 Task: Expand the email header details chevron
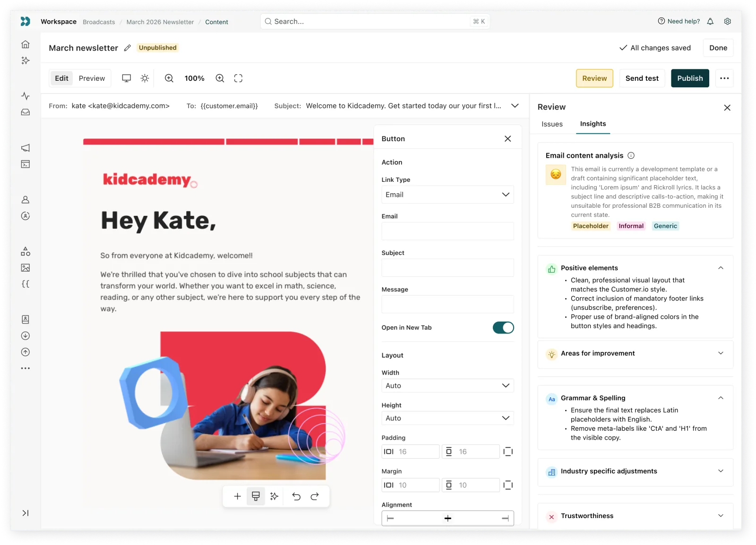tap(515, 106)
